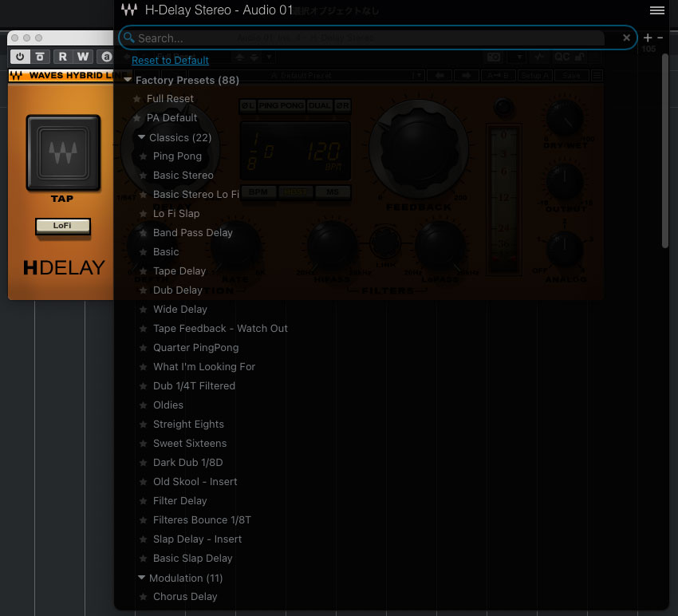Collapse the Factory Presets (88) triangle
The width and height of the screenshot is (678, 616).
128,80
